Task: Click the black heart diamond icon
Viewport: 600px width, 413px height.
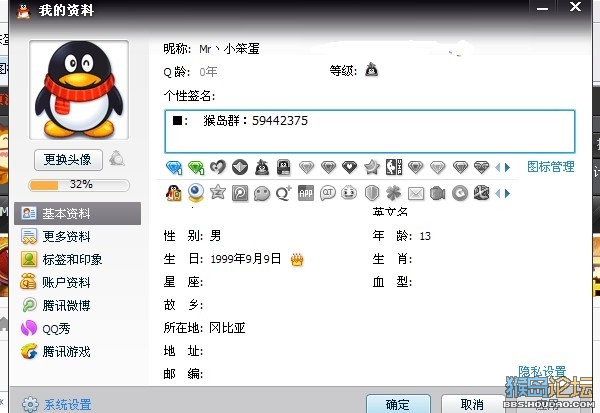Action: tap(349, 167)
